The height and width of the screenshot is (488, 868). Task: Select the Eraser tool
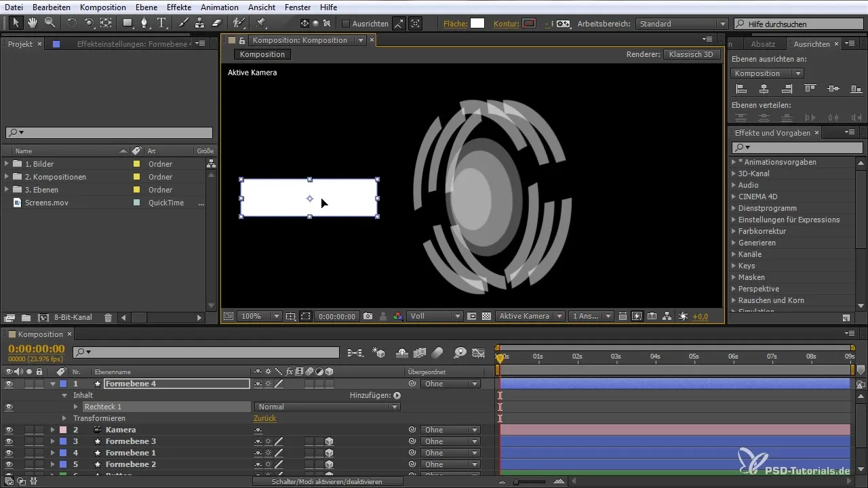(x=216, y=22)
